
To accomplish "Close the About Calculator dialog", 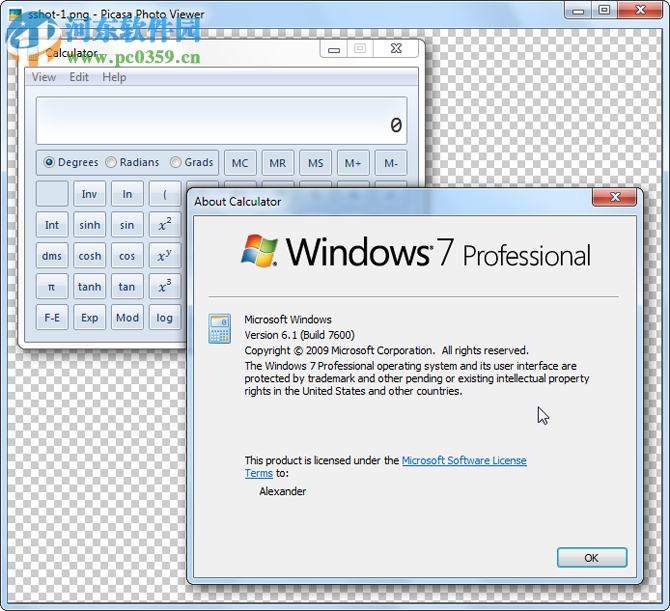I will point(614,197).
